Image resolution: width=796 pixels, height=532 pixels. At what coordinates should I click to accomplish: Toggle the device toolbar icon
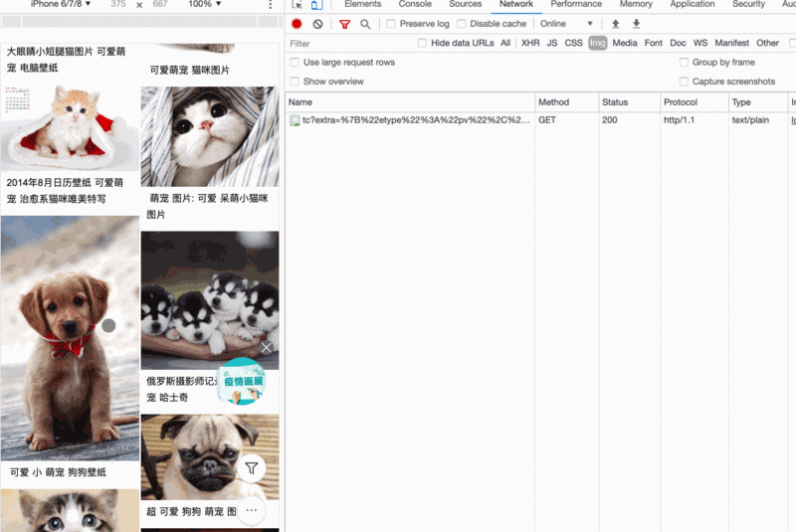[316, 5]
